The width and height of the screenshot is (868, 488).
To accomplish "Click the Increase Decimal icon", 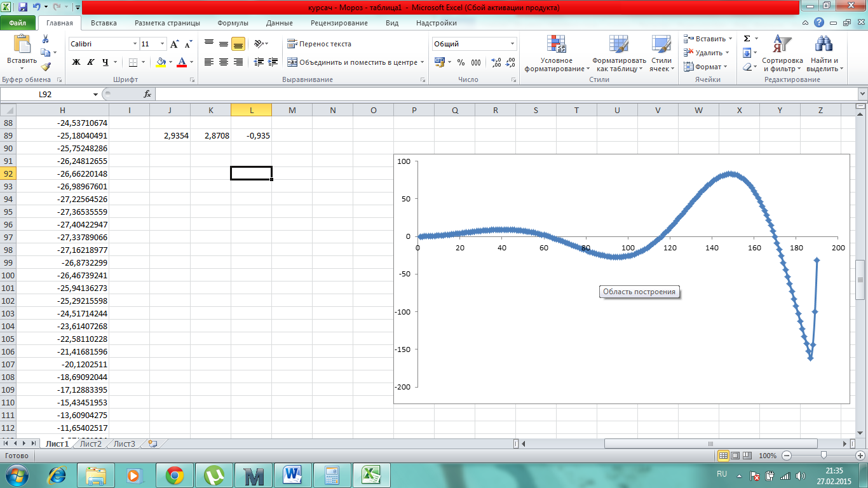I will click(x=496, y=62).
